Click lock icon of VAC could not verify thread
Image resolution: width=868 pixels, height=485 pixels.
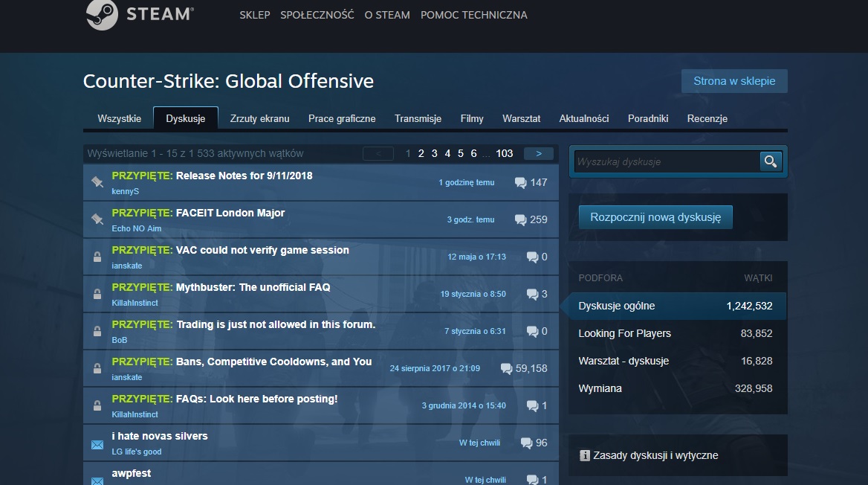97,257
